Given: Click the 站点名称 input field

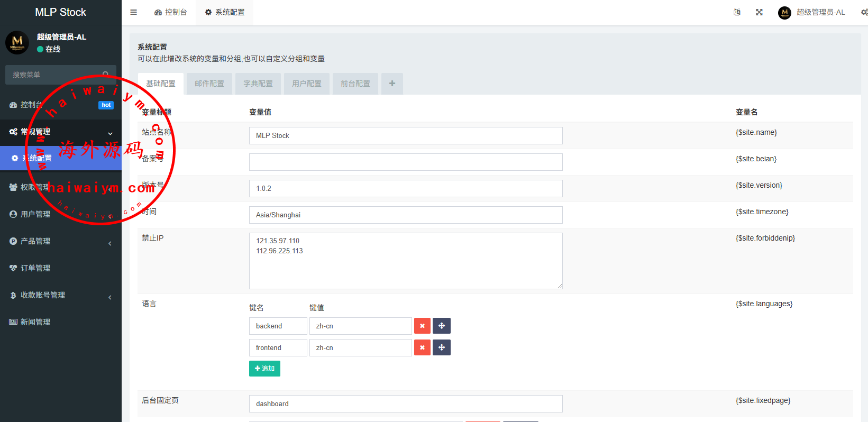Looking at the screenshot, I should [406, 135].
